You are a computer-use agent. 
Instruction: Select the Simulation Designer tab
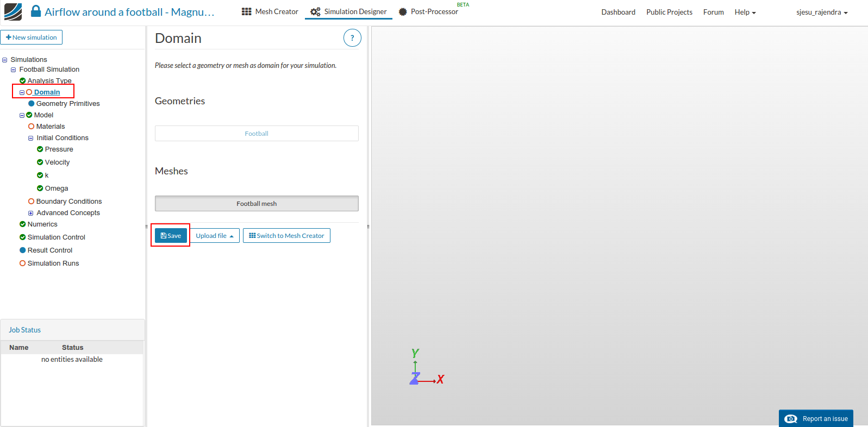pyautogui.click(x=348, y=11)
